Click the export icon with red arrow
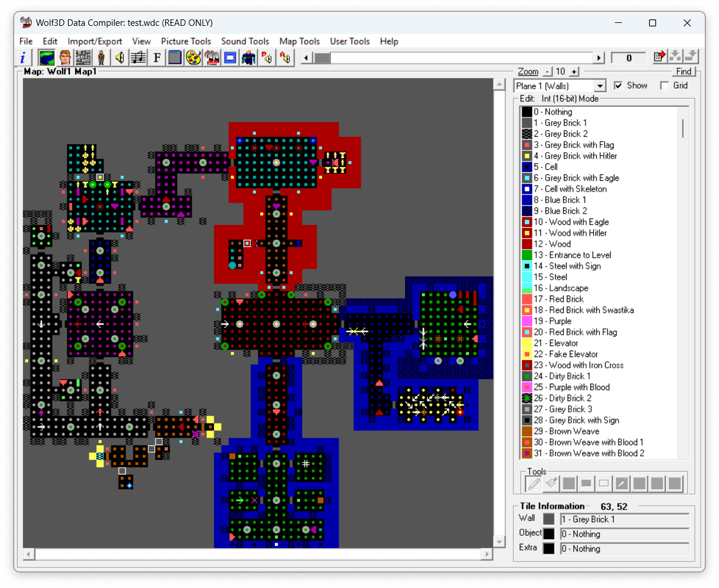 pos(659,56)
